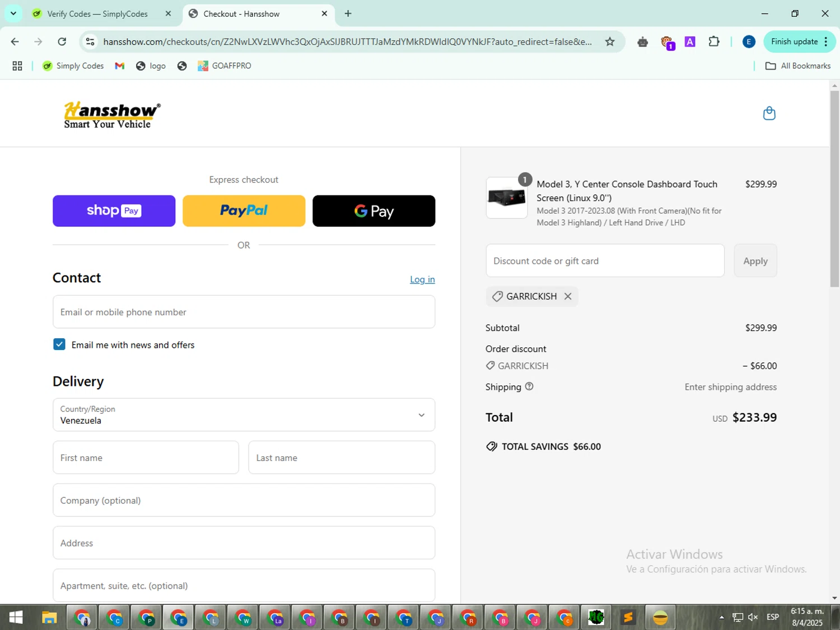
Task: Click the Finish update button
Action: click(799, 41)
